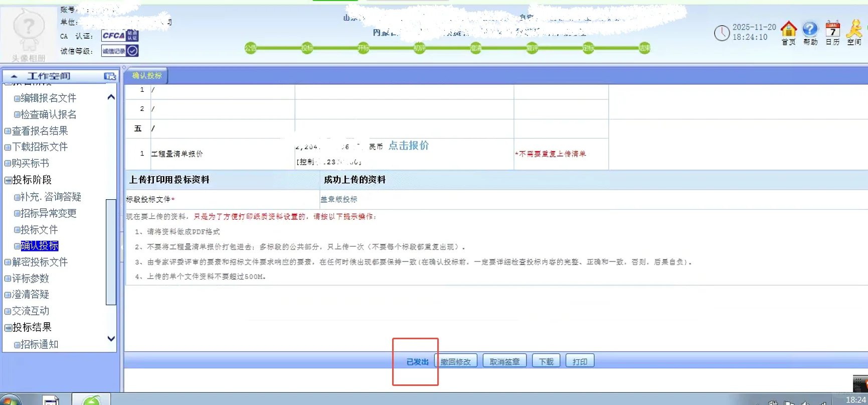
Task: Click the sidebar vertical scrollbar thumb
Action: (x=111, y=252)
